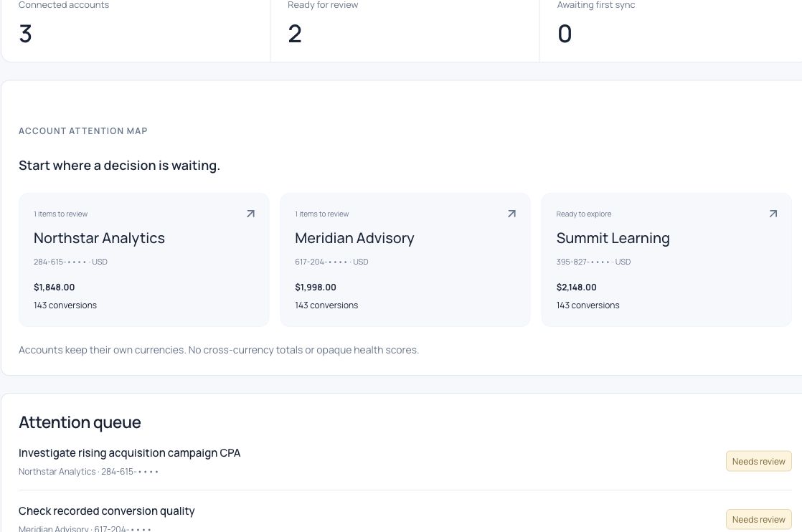802x532 pixels.
Task: Click the Connected accounts count 3
Action: 26,34
